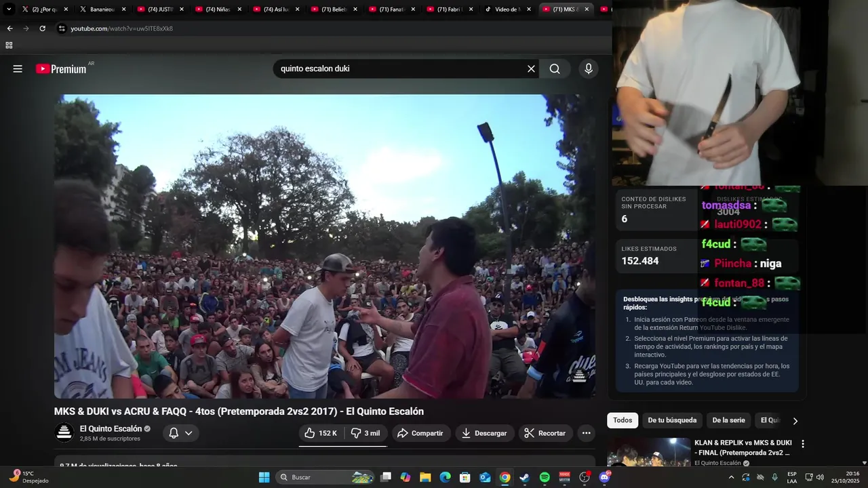Open Task View on the taskbar
The image size is (868, 488).
coord(386,477)
